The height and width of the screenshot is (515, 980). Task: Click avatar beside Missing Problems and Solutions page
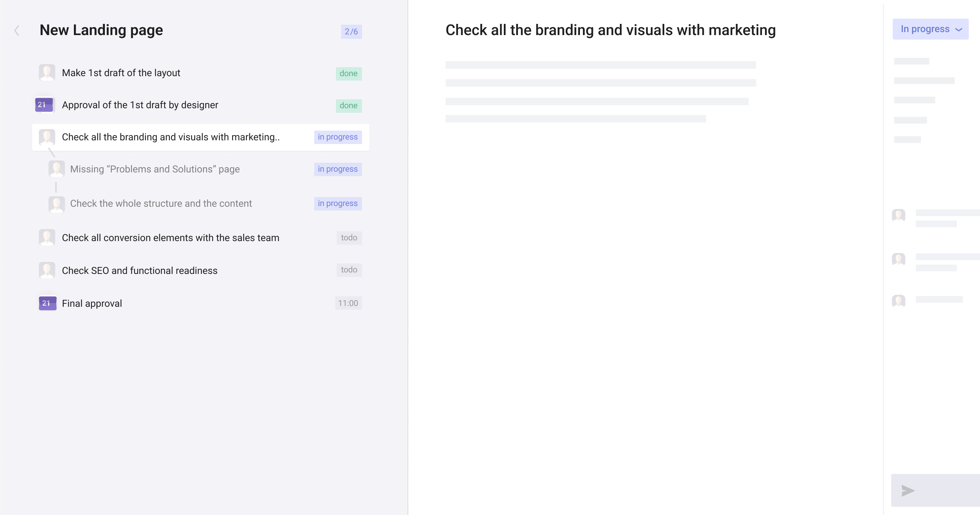(x=57, y=169)
